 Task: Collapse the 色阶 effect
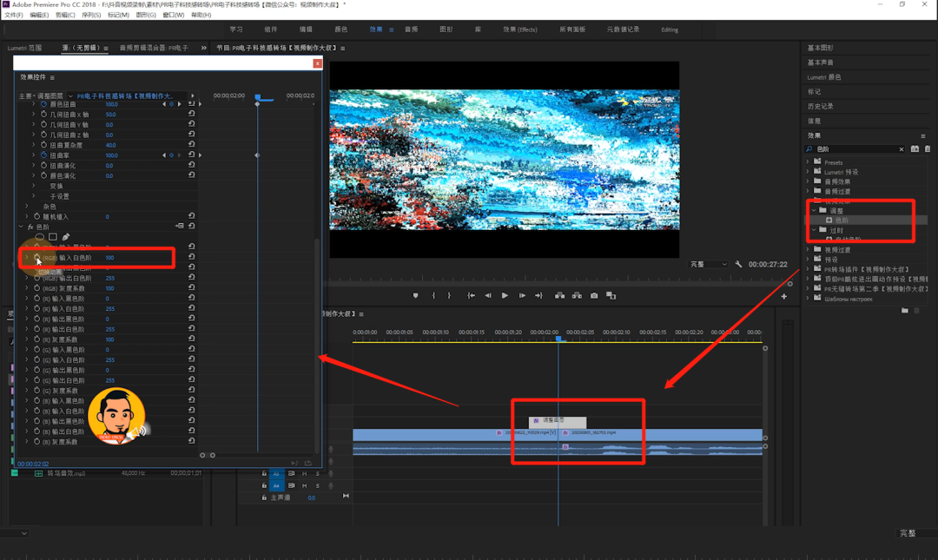pos(21,227)
